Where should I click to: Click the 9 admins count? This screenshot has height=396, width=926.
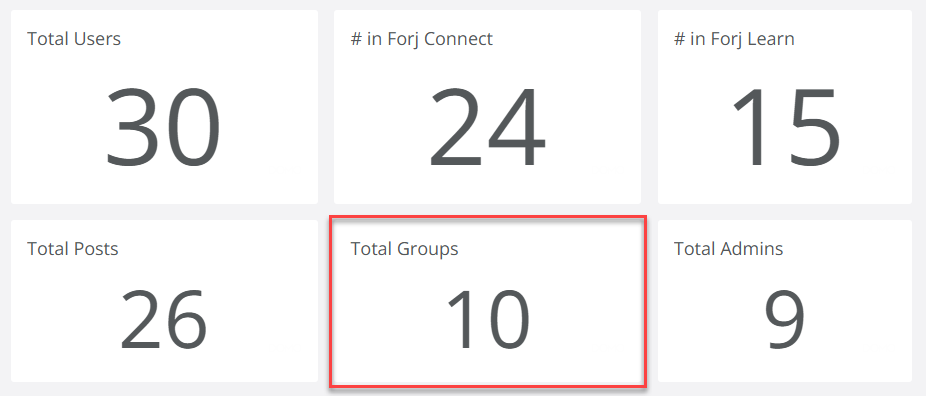[785, 320]
